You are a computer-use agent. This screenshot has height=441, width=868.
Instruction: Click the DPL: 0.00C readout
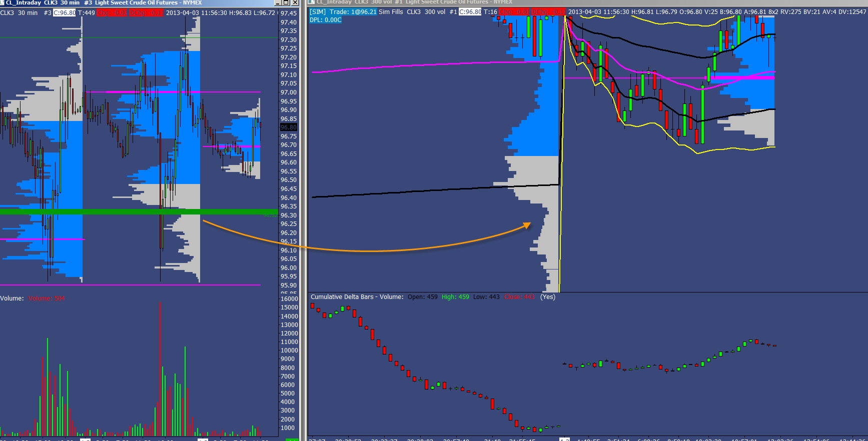tap(326, 20)
